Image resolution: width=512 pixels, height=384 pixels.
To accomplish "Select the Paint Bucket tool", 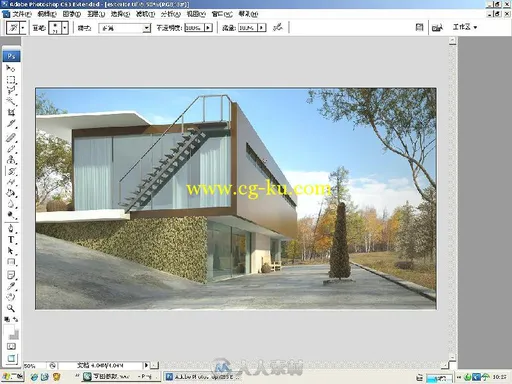I will [x=11, y=193].
